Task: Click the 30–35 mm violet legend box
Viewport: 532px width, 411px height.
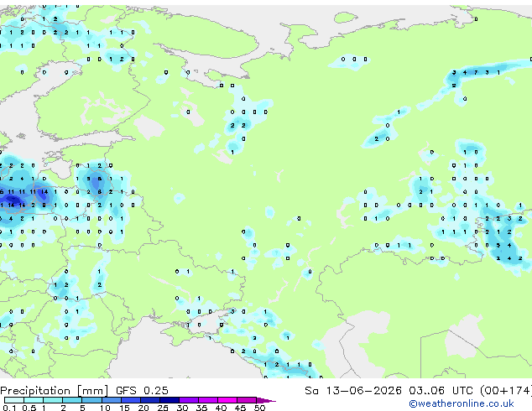Action: (189, 400)
